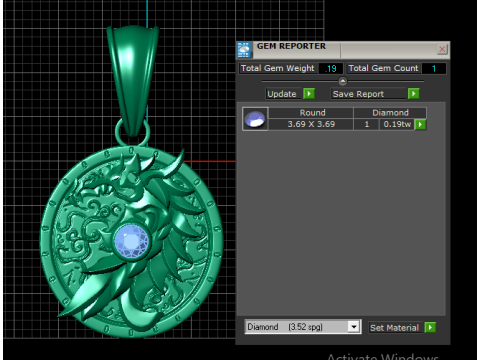Click the Set Material button label
The image size is (480, 360).
(395, 327)
